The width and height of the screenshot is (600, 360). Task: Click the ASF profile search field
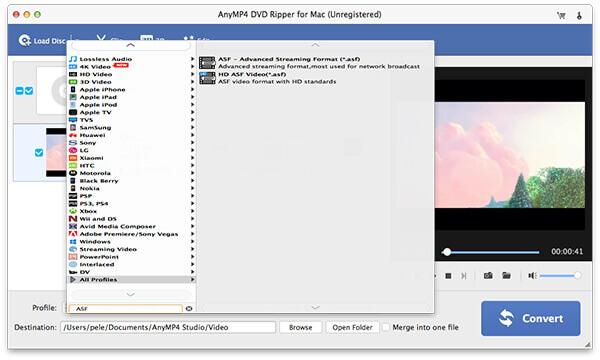pos(125,308)
